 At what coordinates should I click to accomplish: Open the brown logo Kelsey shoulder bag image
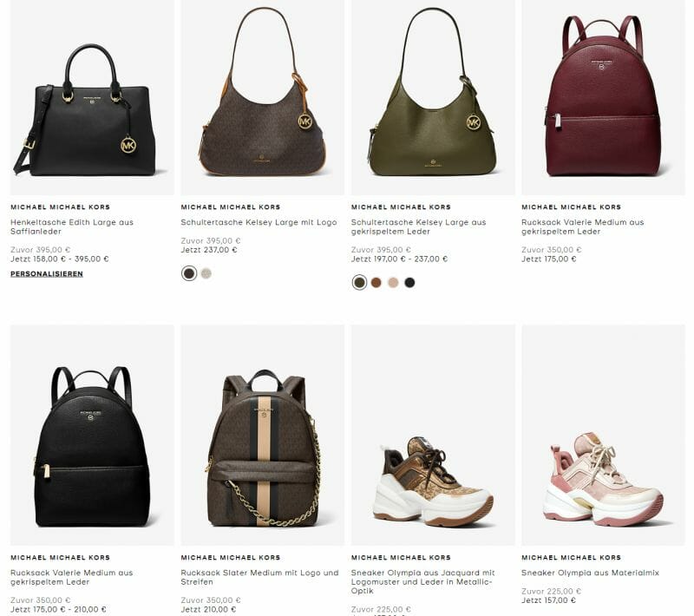pyautogui.click(x=263, y=97)
